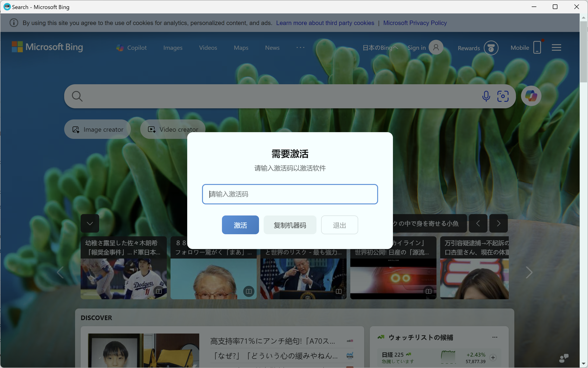The image size is (588, 368).
Task: Switch to the News section
Action: 272,48
